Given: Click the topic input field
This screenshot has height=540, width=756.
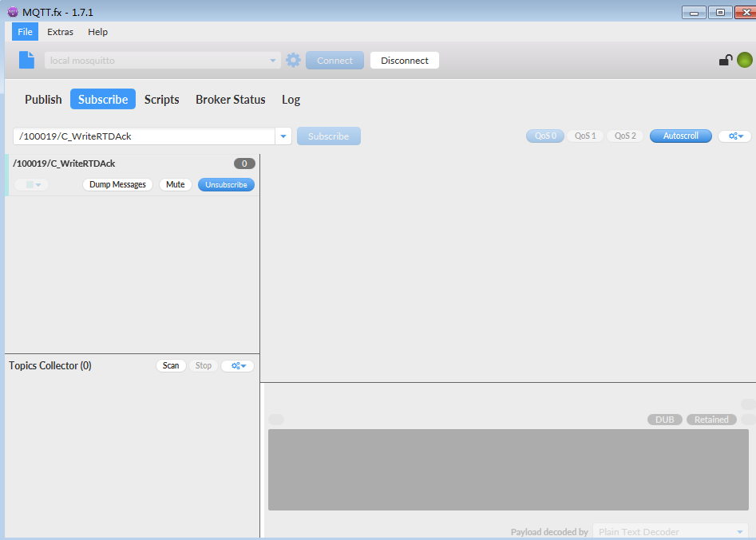Looking at the screenshot, I should [x=144, y=136].
